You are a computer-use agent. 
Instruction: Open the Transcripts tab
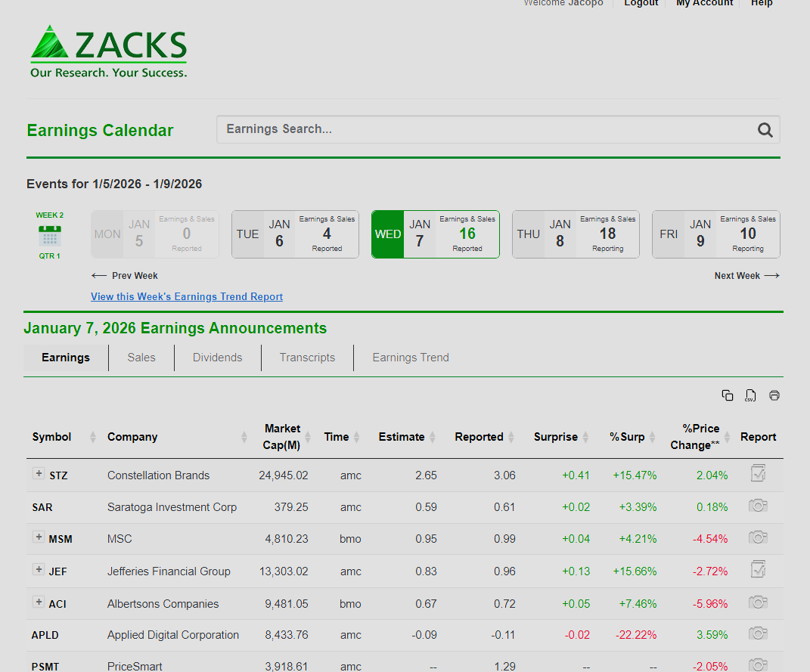coord(307,358)
